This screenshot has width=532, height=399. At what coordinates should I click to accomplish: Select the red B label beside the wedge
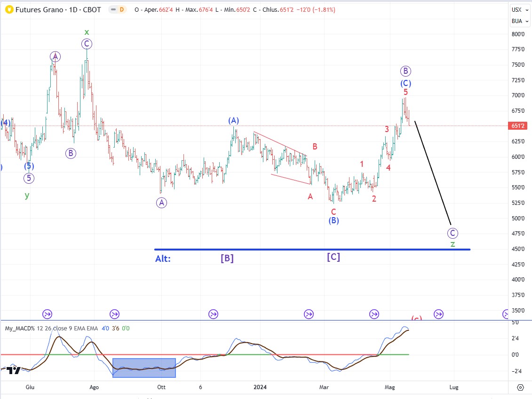coord(315,147)
